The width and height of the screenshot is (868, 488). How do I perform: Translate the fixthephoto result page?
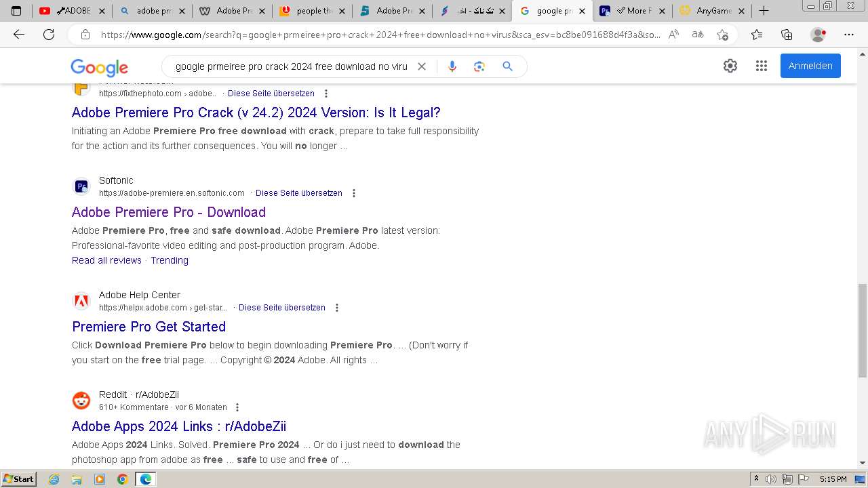pos(271,94)
